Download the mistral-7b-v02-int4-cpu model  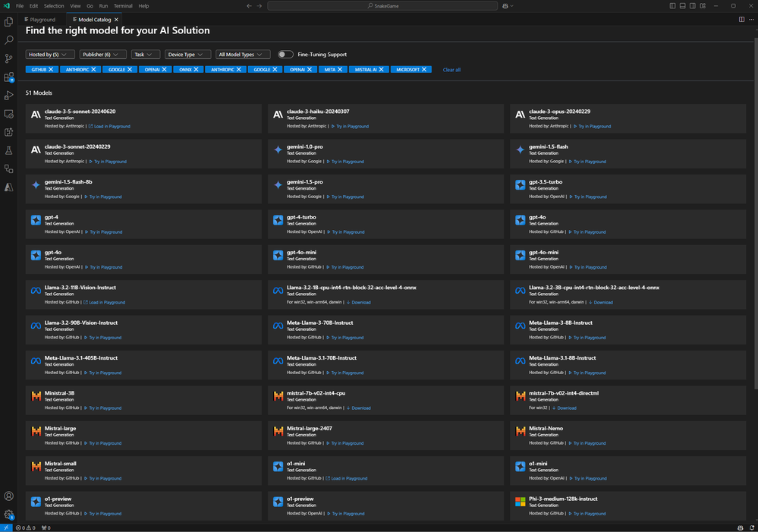coord(360,408)
